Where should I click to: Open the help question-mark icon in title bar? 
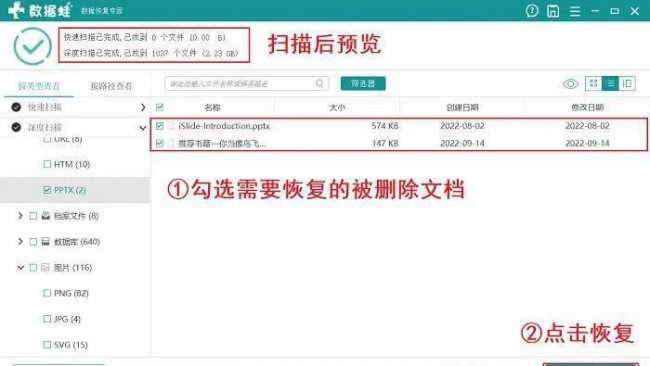pyautogui.click(x=532, y=11)
